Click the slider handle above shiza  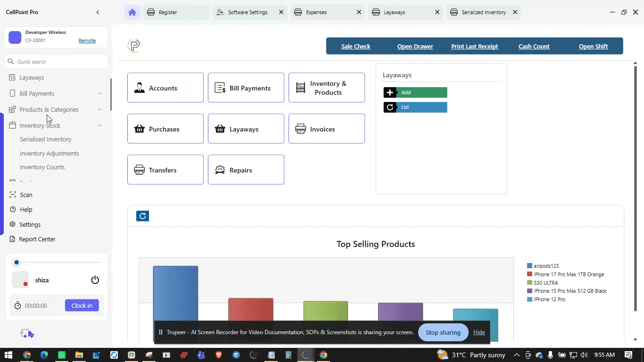coord(17,262)
